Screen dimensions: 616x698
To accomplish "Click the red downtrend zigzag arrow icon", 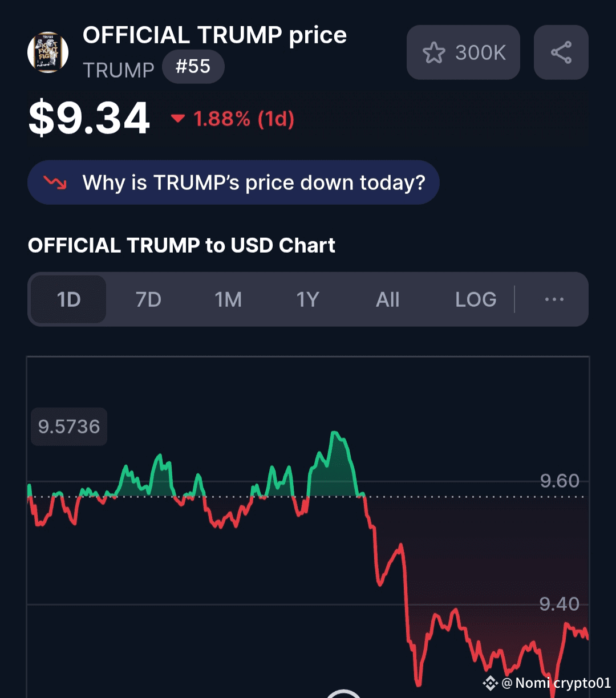I will click(55, 182).
